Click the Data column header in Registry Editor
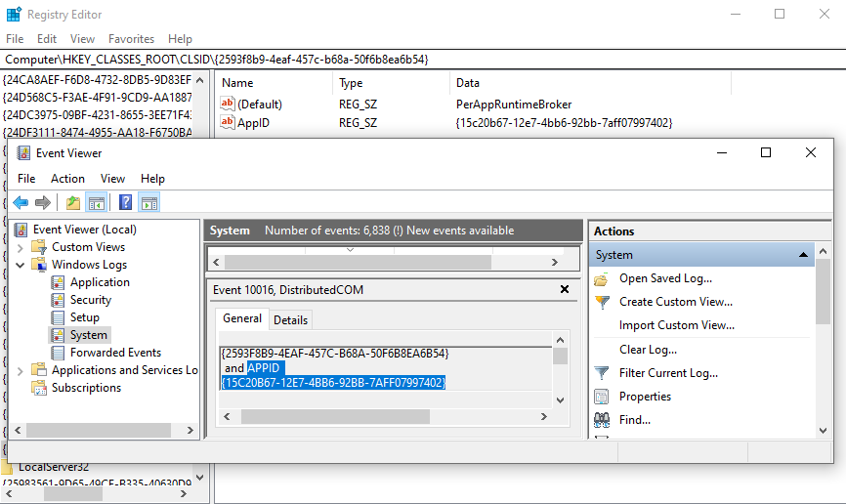Image resolution: width=846 pixels, height=504 pixels. click(x=590, y=83)
